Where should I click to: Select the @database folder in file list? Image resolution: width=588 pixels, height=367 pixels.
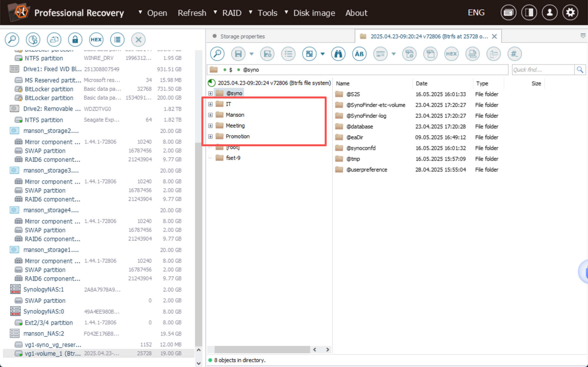click(360, 126)
